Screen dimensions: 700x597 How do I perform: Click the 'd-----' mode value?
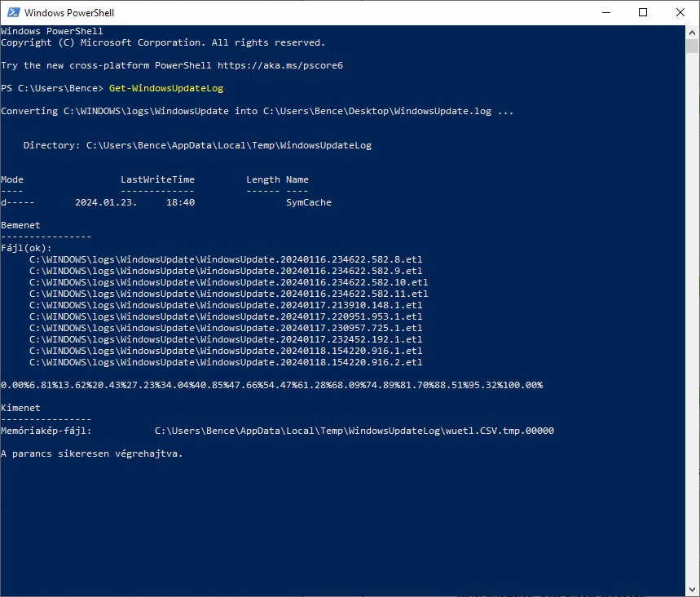(x=17, y=202)
